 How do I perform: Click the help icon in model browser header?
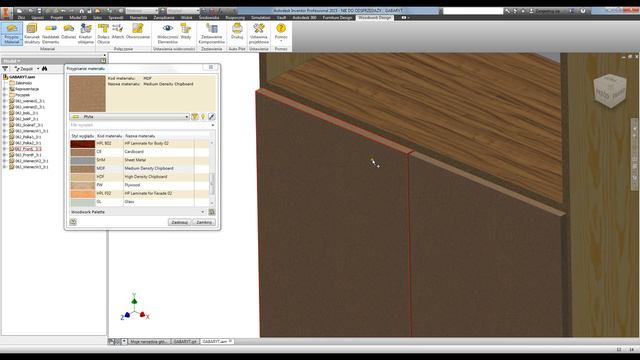point(103,61)
